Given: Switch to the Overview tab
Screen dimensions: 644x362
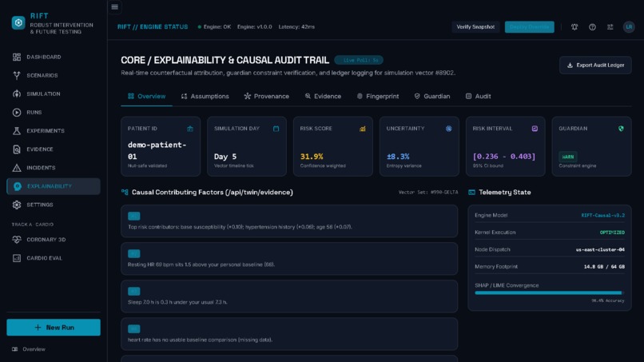Looking at the screenshot, I should click(147, 96).
